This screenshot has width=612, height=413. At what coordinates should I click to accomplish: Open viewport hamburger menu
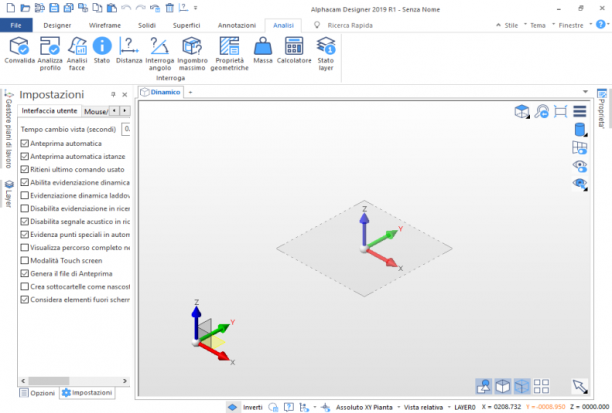(580, 112)
